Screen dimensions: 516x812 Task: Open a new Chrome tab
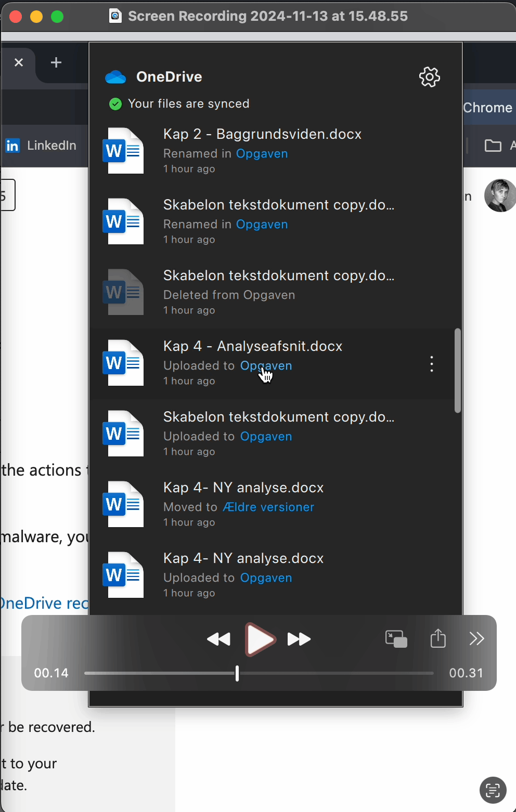coord(56,62)
